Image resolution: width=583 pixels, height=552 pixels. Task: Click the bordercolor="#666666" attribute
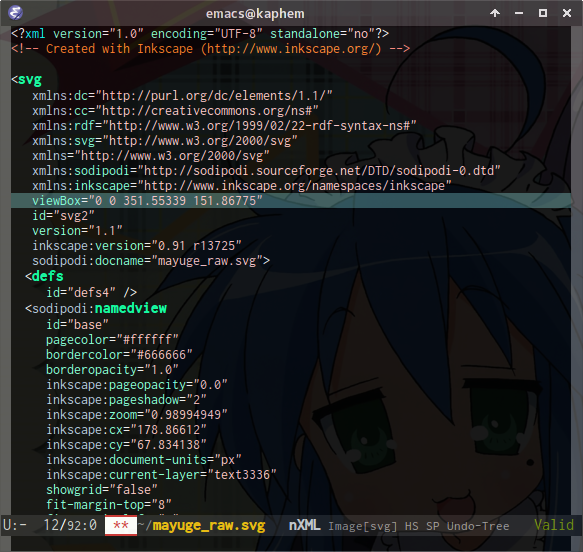(119, 355)
